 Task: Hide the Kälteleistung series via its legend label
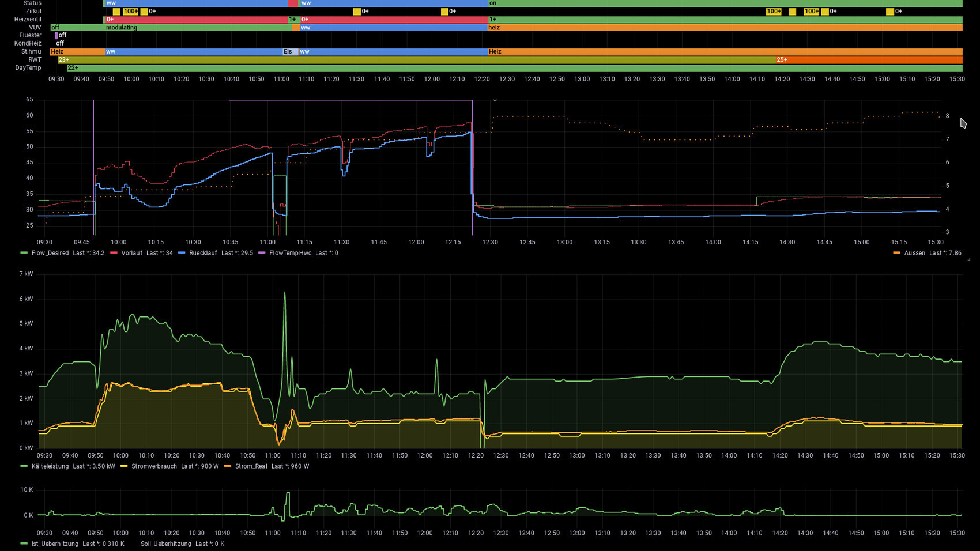point(50,466)
